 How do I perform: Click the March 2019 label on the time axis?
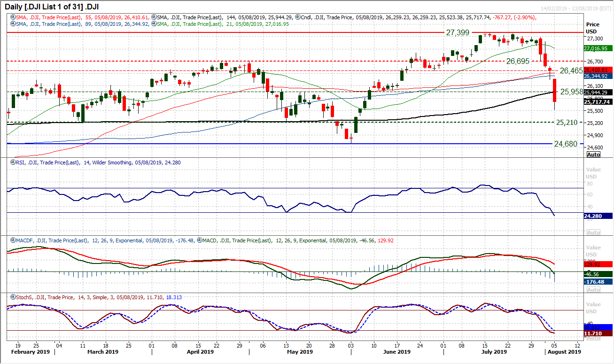tap(104, 351)
